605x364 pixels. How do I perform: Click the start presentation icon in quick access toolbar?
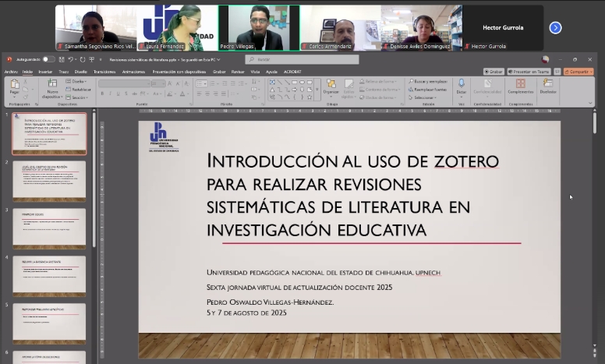point(92,59)
